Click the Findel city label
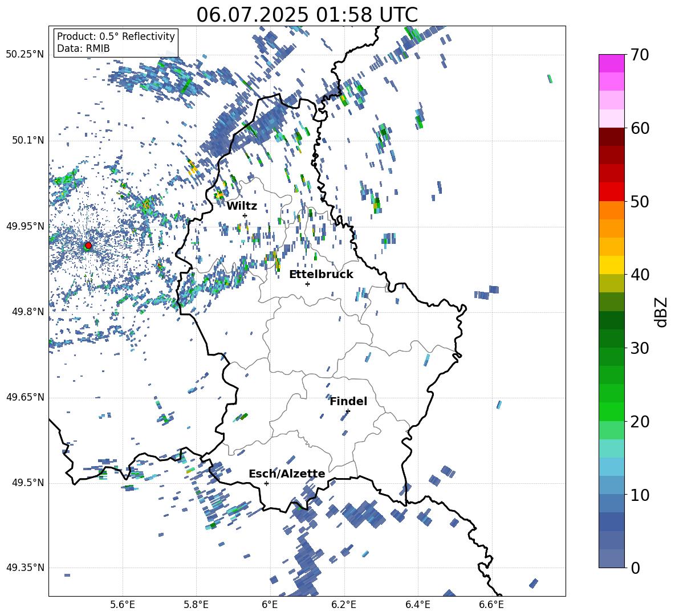The image size is (675, 616). [348, 401]
